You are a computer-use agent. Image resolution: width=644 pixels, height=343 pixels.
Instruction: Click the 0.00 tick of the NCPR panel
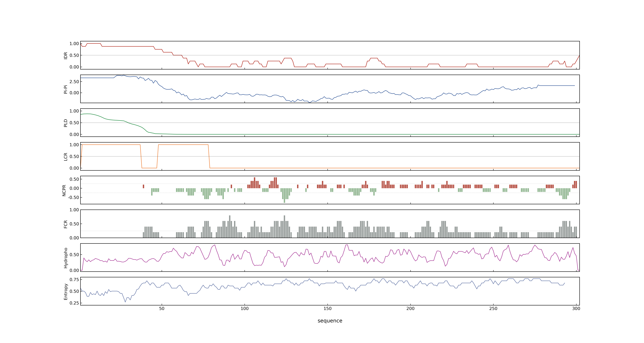click(x=74, y=188)
